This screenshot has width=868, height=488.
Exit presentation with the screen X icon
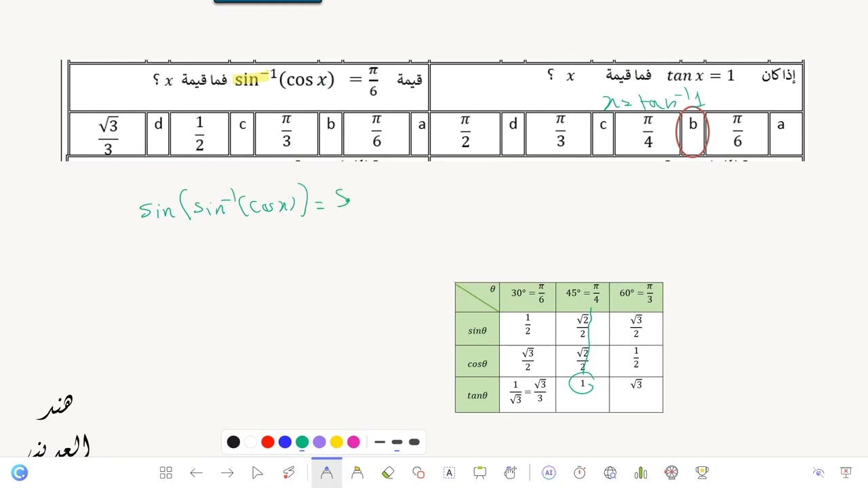[x=846, y=472]
